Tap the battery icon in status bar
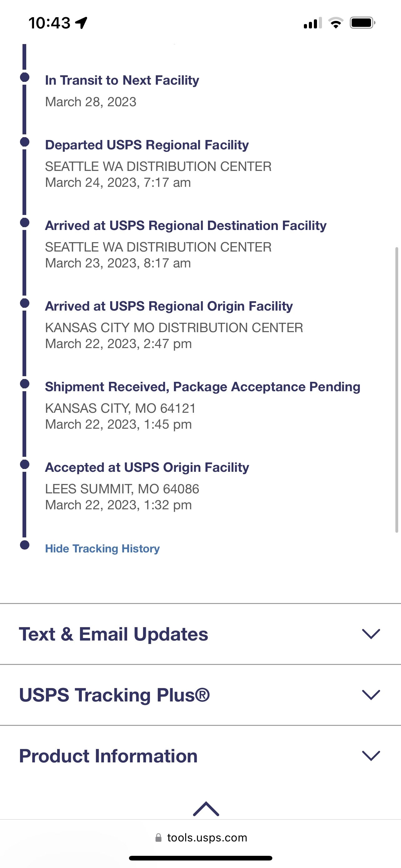 click(x=362, y=23)
